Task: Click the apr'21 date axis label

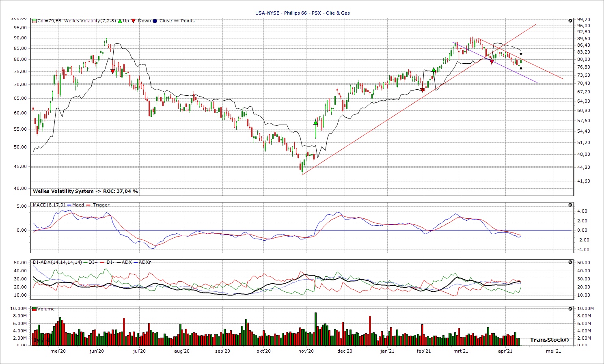Action: [x=505, y=351]
